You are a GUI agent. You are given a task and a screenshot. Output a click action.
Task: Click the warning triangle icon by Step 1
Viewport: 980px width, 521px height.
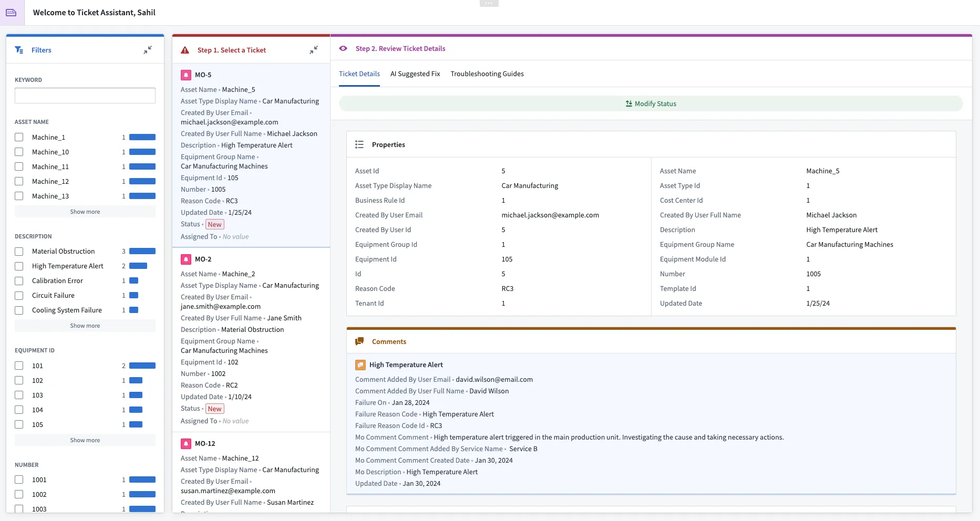185,50
